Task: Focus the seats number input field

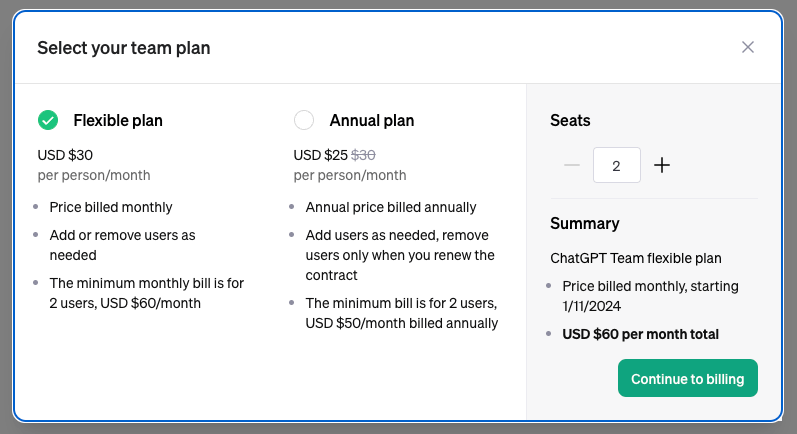Action: click(617, 165)
